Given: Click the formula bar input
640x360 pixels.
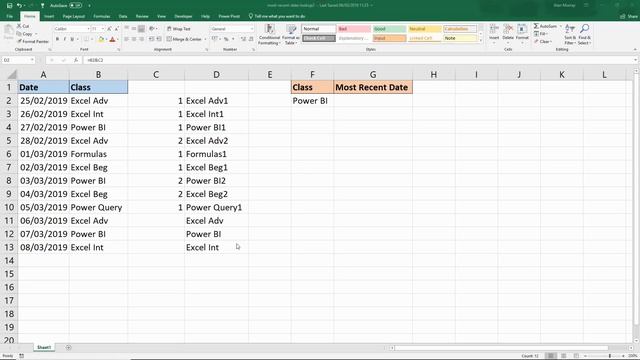Looking at the screenshot, I should pos(359,60).
